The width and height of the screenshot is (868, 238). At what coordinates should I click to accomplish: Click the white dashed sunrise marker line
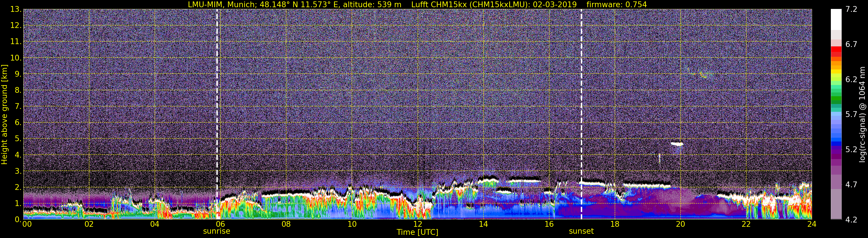tap(217, 114)
